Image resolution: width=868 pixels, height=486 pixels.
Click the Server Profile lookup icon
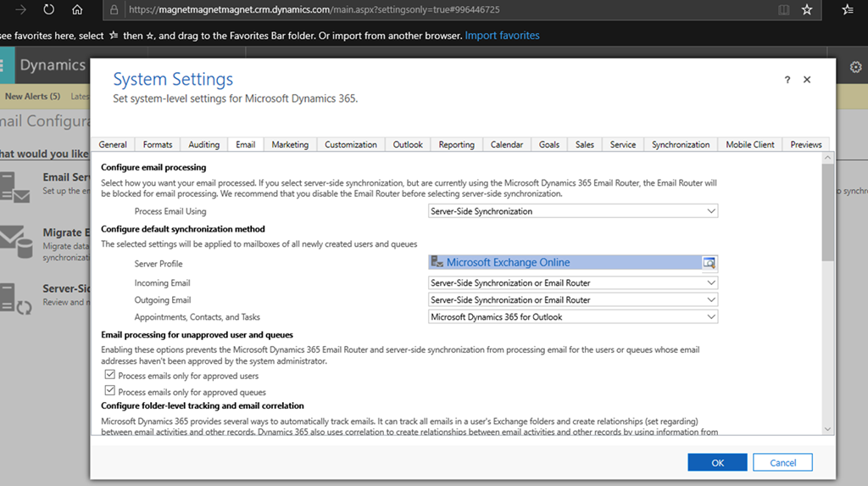[709, 263]
